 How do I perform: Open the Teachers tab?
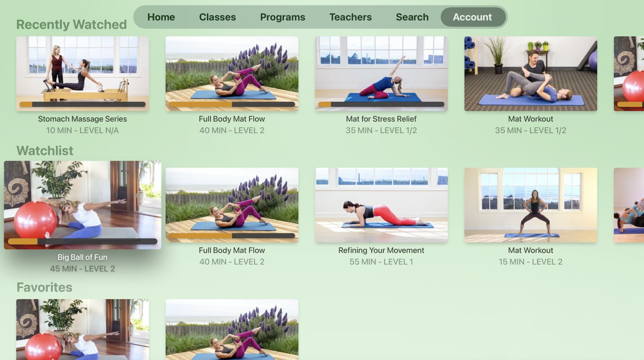tap(350, 17)
